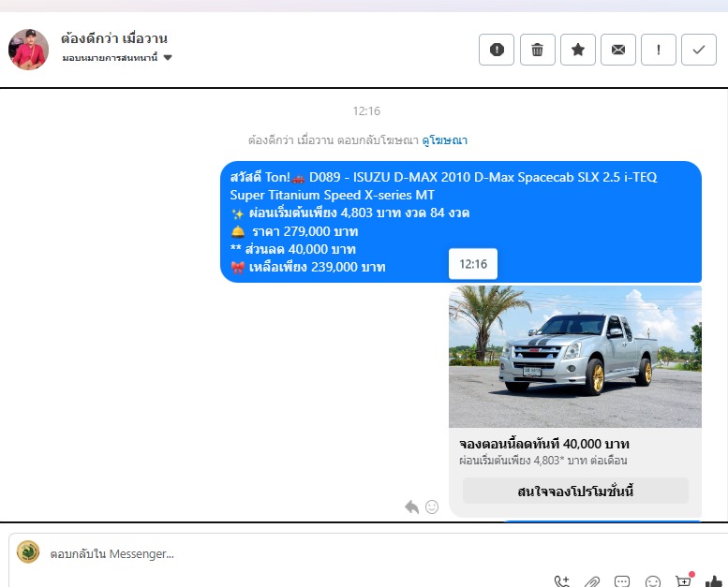Mark conversation as unread with envelope icon
The height and width of the screenshot is (587, 728).
tap(618, 50)
